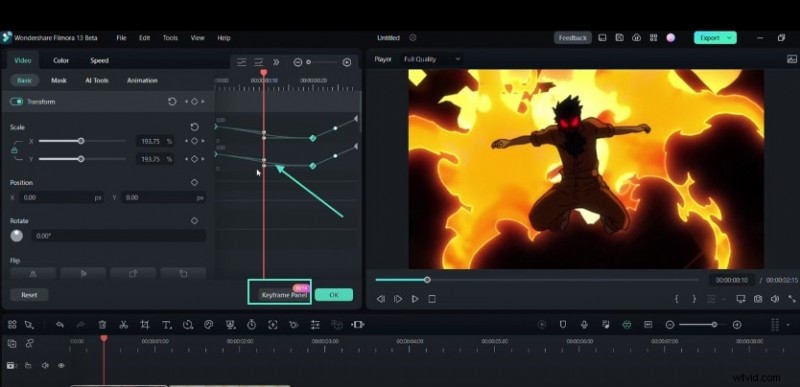Click the snapshot camera icon in player
This screenshot has height=387, width=800.
pos(758,299)
